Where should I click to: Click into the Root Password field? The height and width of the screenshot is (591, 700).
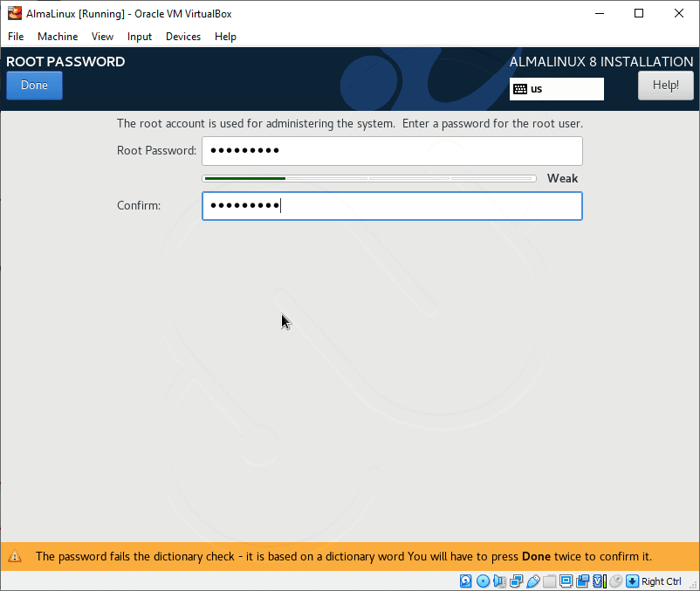392,151
